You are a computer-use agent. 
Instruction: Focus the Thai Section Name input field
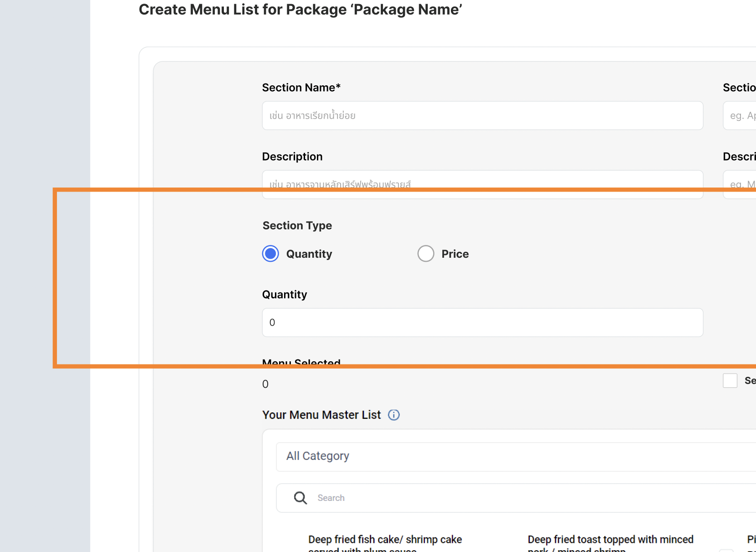click(x=482, y=115)
